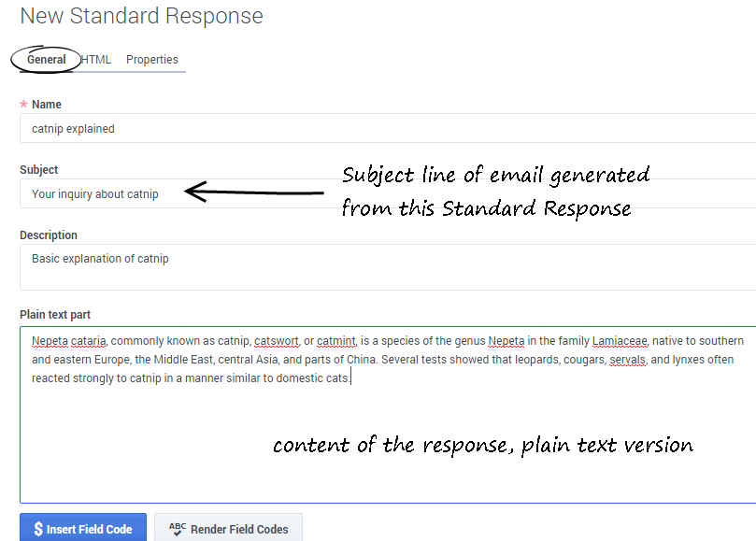The image size is (756, 541).
Task: Click the ABC icon on Render Field Codes
Action: point(177,528)
